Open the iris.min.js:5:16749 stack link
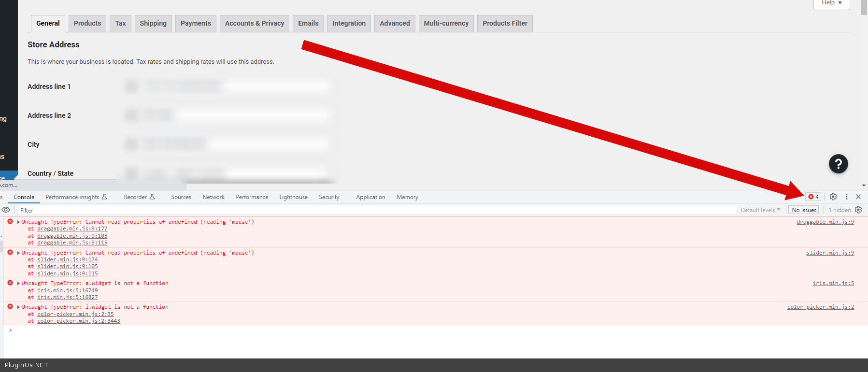The width and height of the screenshot is (868, 372). click(68, 290)
